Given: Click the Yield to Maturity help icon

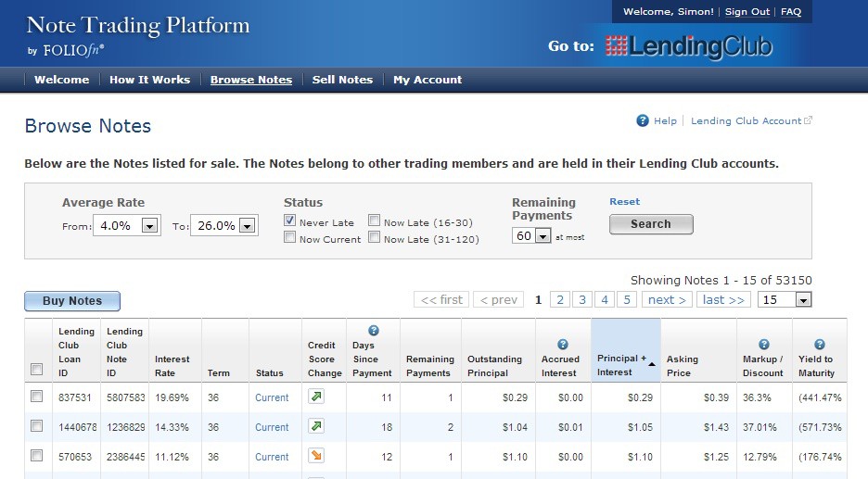Looking at the screenshot, I should (819, 345).
